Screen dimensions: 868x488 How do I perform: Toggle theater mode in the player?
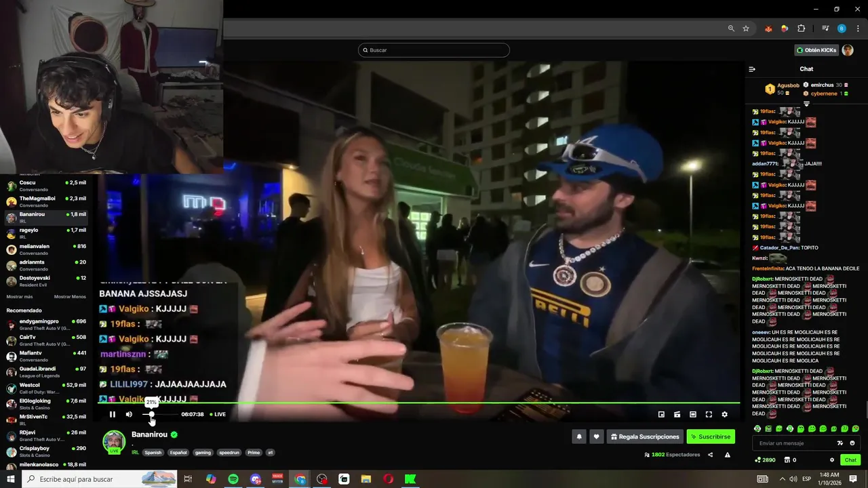coord(692,414)
